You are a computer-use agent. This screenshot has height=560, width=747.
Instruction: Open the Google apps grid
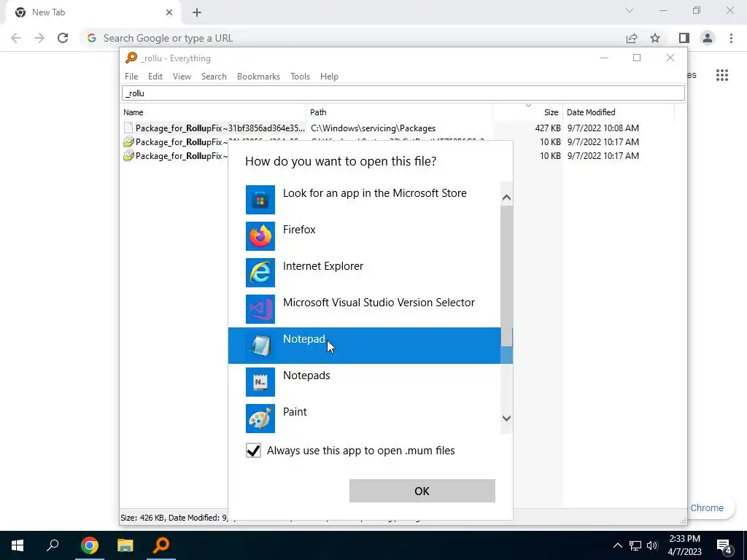click(722, 75)
